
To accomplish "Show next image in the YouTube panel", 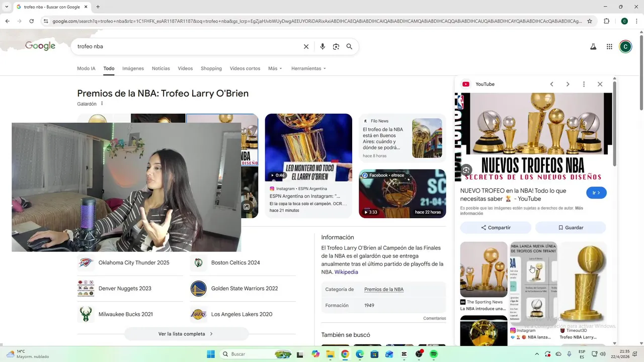I will [x=568, y=84].
